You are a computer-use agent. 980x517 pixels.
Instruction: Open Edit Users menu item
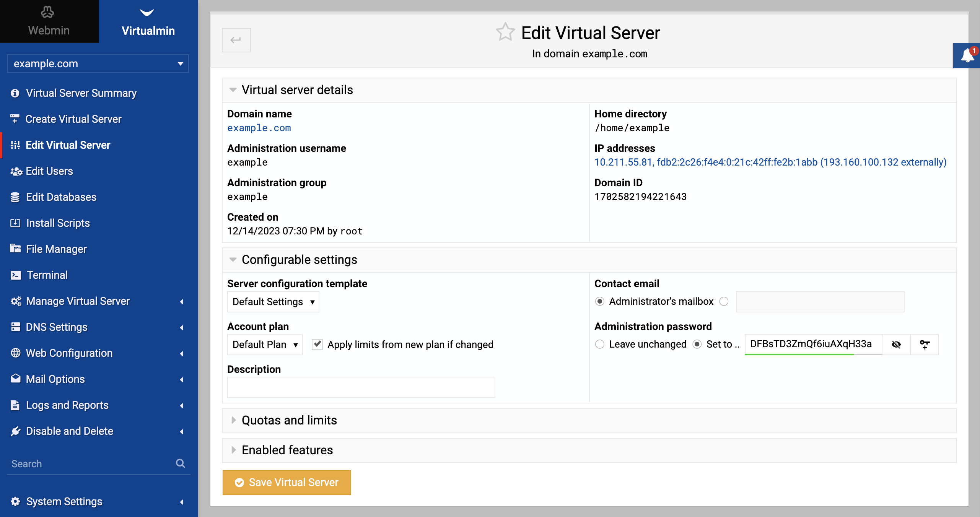point(49,171)
